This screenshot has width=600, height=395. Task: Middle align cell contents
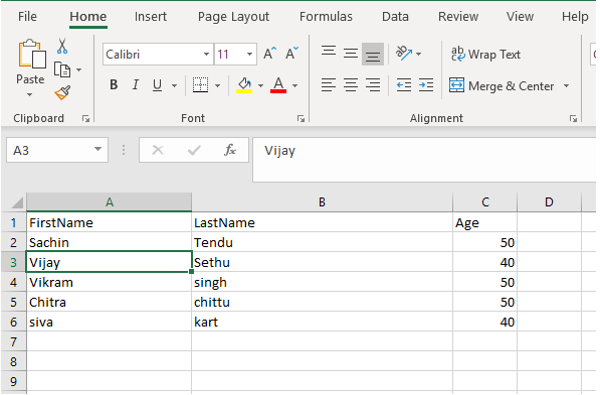351,54
